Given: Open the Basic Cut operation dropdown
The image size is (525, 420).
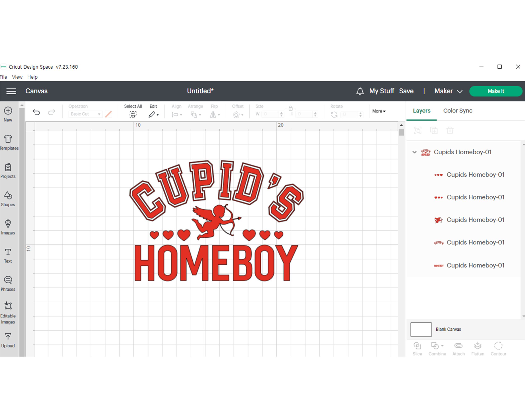Looking at the screenshot, I should coord(85,114).
